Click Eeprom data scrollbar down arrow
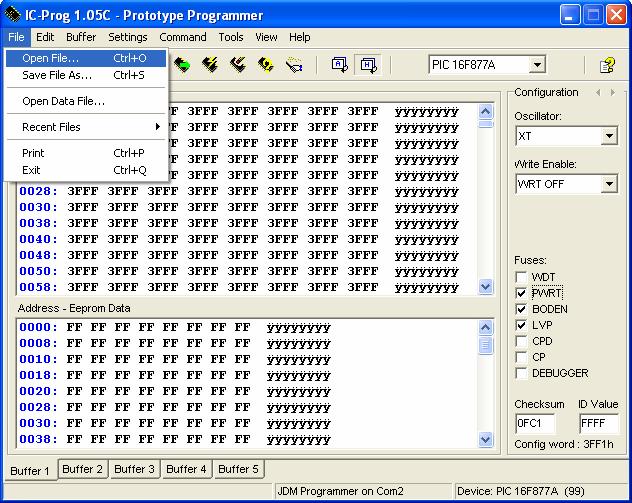 coord(485,439)
